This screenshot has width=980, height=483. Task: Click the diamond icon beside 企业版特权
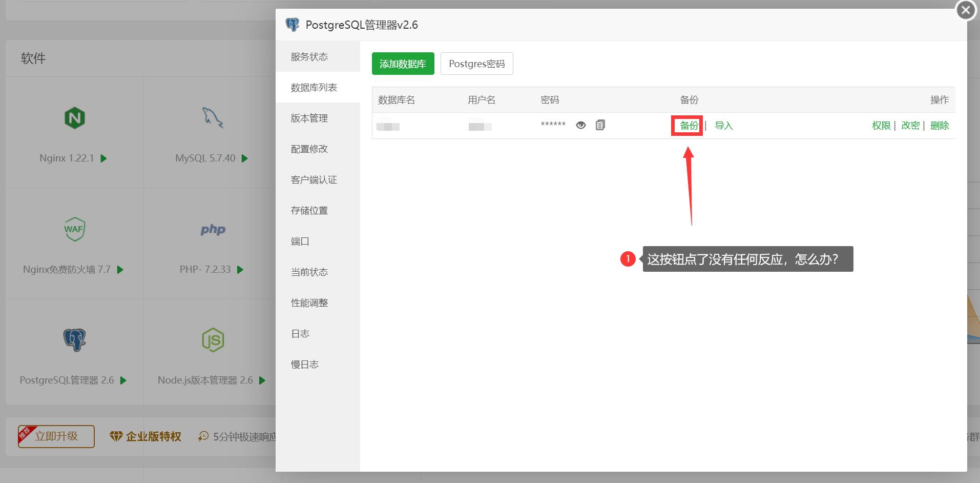pos(116,436)
